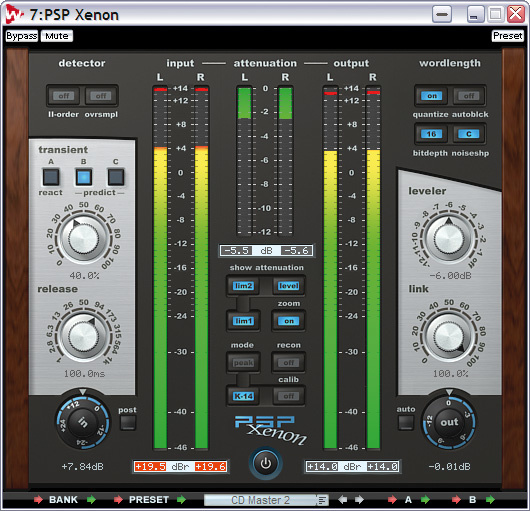
Task: Open the preset list icon beside CD Master 2
Action: tap(322, 500)
